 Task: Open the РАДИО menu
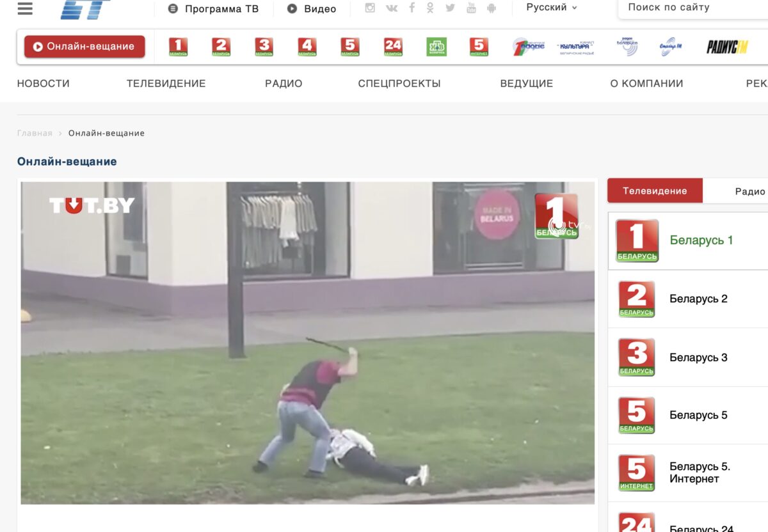tap(284, 84)
